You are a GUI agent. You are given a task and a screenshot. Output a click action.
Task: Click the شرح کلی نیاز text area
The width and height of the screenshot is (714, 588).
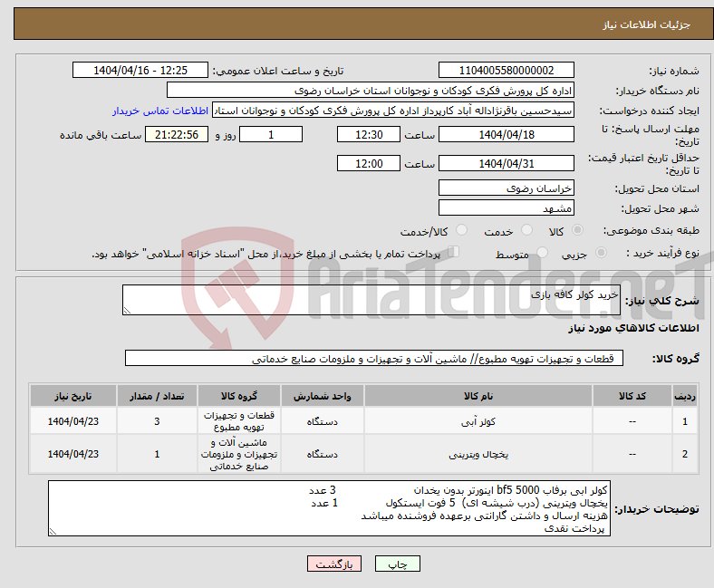pos(371,300)
